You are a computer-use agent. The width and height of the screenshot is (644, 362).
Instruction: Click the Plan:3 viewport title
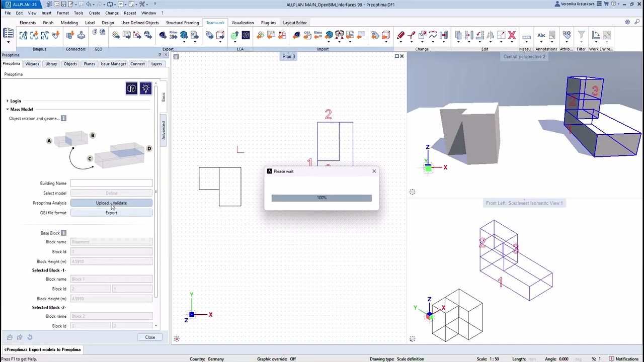pyautogui.click(x=288, y=56)
